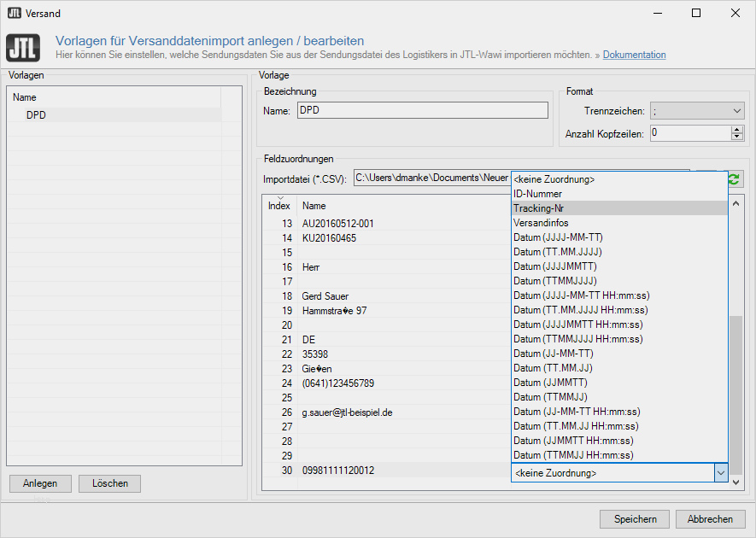Open the Trennzeichen dropdown
The height and width of the screenshot is (538, 756).
697,111
